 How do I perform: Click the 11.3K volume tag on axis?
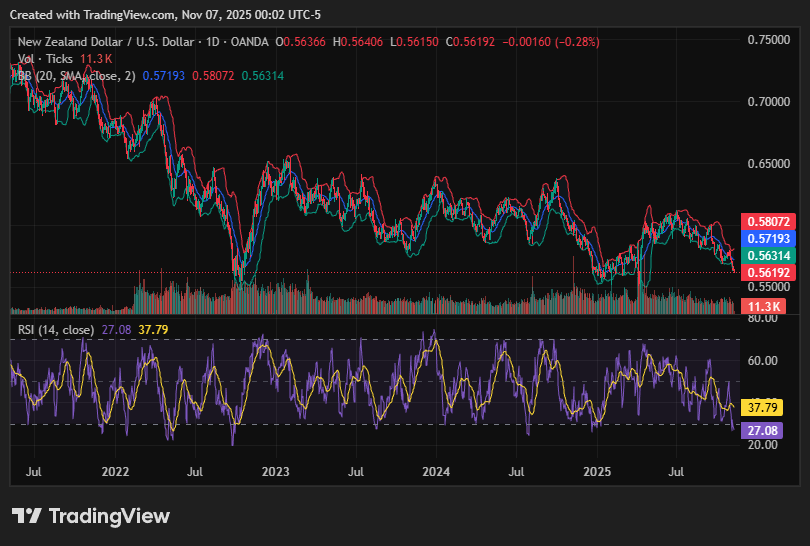point(765,306)
